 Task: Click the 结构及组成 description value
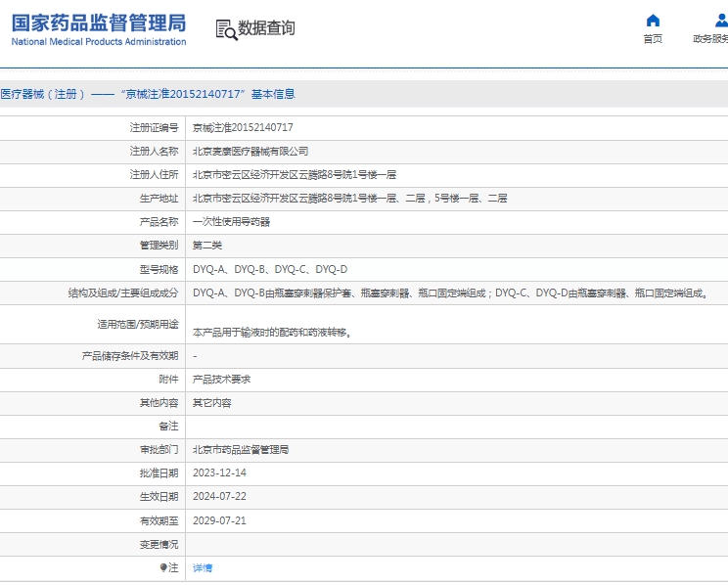click(450, 292)
